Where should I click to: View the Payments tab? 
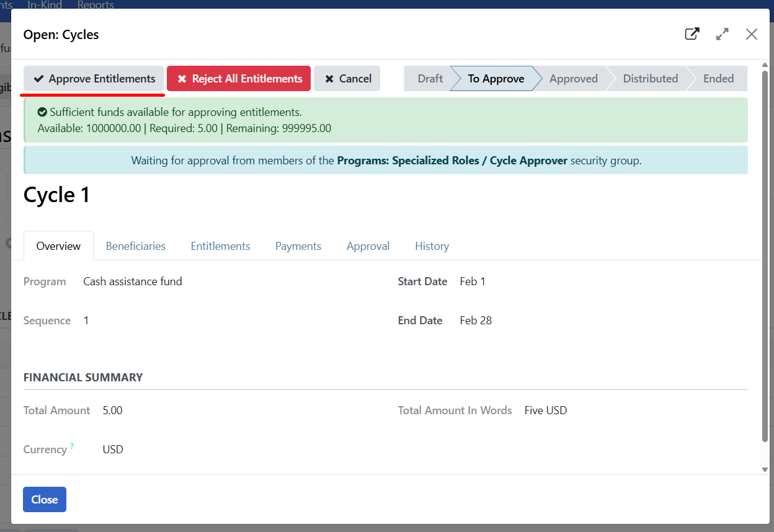pyautogui.click(x=298, y=246)
